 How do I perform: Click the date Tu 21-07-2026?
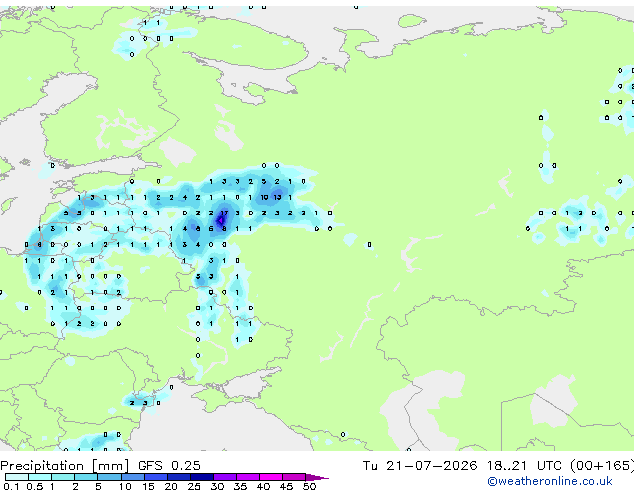(x=420, y=466)
